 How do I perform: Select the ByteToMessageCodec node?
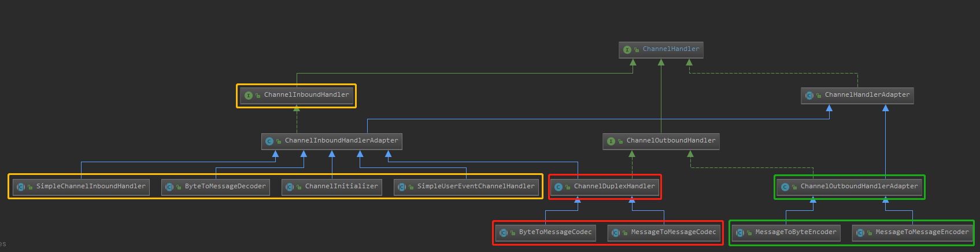[x=546, y=233]
